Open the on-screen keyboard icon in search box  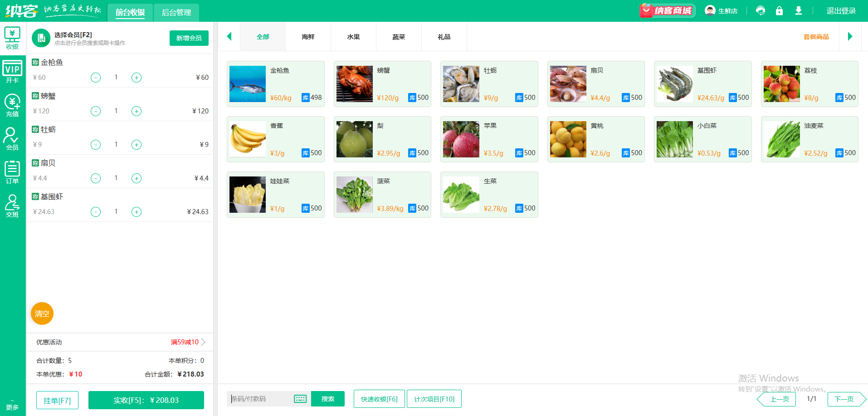click(300, 399)
